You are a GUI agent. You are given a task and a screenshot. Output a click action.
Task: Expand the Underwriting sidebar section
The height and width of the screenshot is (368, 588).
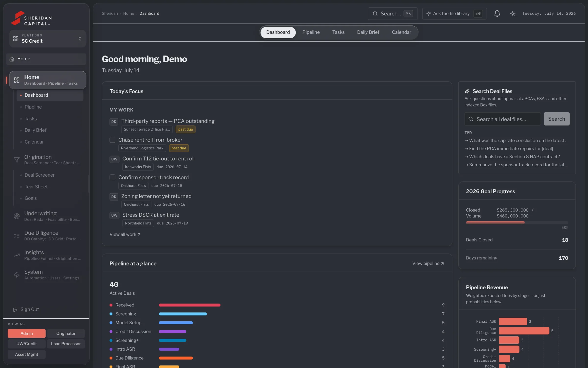[x=48, y=216]
